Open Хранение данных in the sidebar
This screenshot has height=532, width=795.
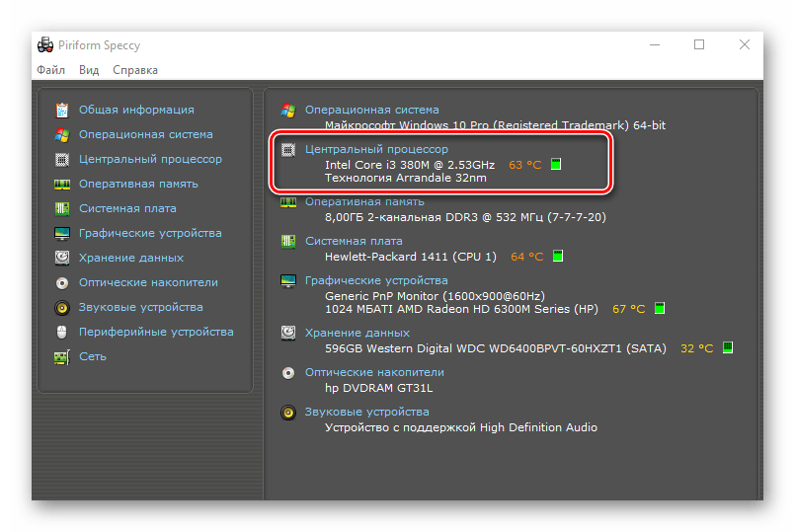coord(130,258)
